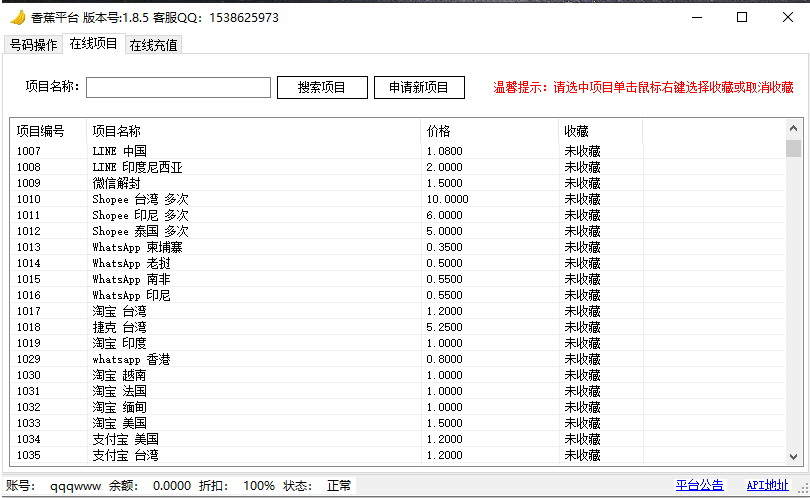
Task: Click price 5.2500 cell
Action: click(444, 327)
